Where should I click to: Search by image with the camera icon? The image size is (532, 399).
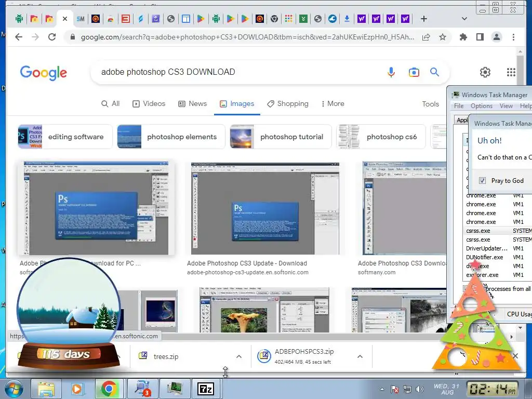click(x=414, y=72)
